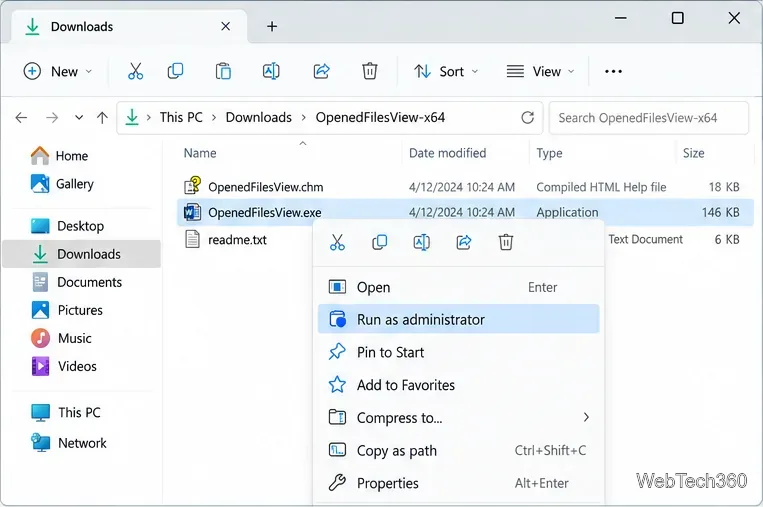Open Videos in the sidebar
The width and height of the screenshot is (763, 507).
coord(64,366)
